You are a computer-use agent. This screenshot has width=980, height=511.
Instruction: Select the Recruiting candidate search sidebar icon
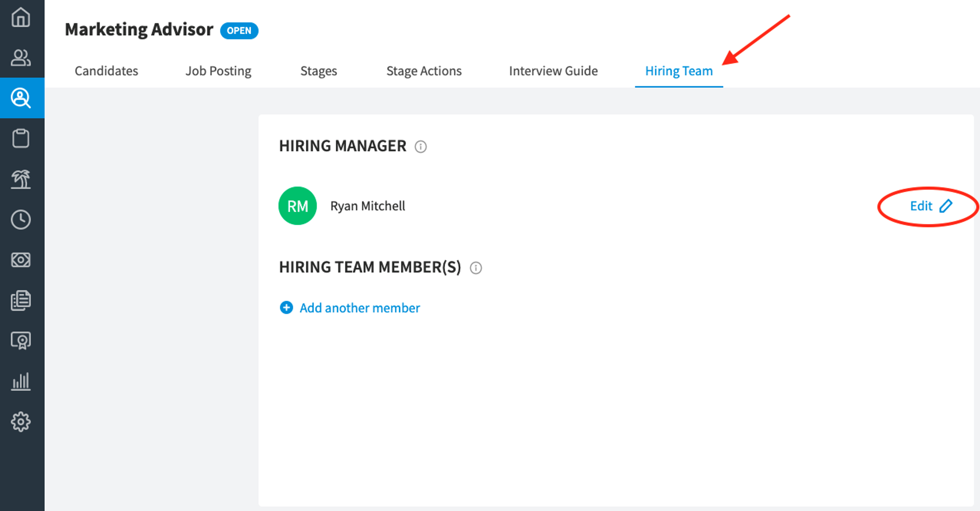coord(21,98)
